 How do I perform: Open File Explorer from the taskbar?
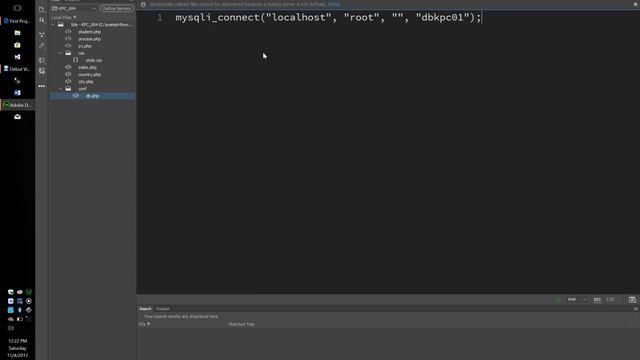click(x=17, y=33)
